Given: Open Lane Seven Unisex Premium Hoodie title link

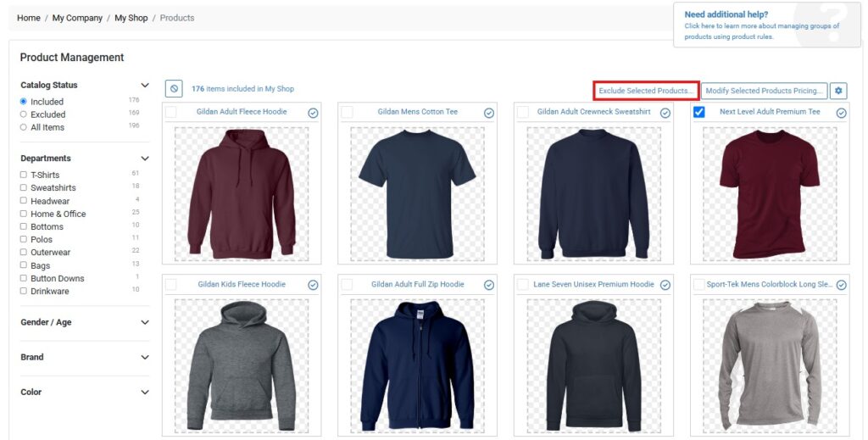Looking at the screenshot, I should tap(593, 285).
